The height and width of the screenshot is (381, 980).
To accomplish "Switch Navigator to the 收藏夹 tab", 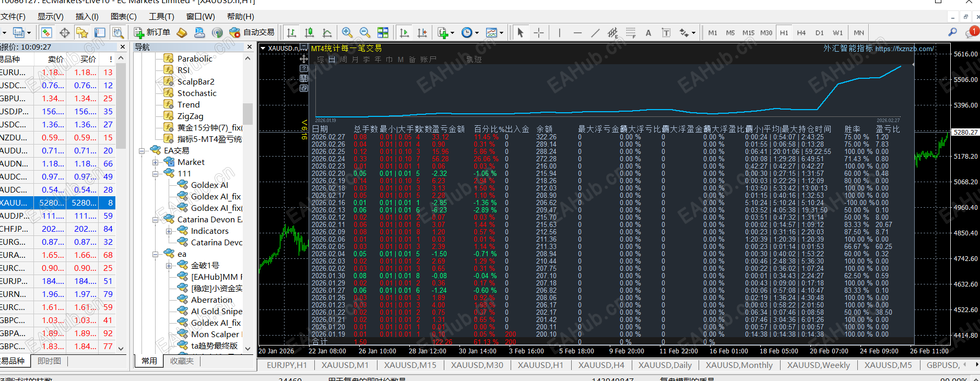I will pyautogui.click(x=182, y=361).
